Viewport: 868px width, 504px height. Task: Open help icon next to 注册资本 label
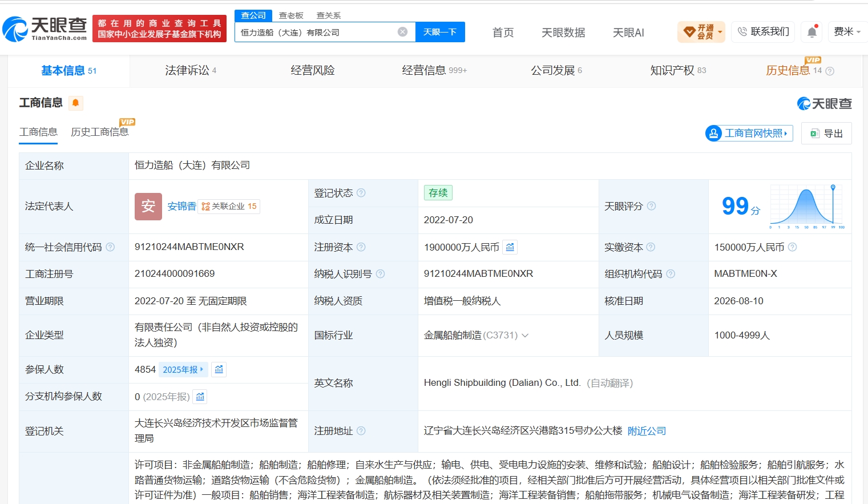click(361, 247)
